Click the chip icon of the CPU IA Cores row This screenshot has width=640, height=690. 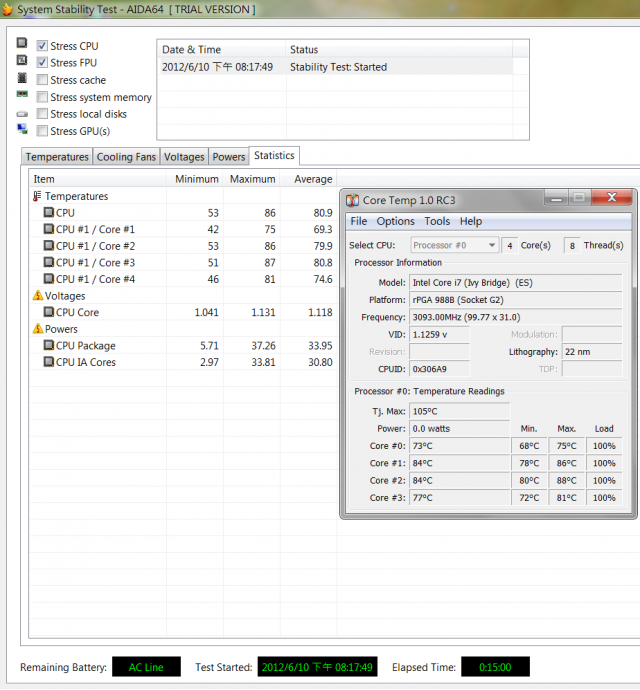coord(49,362)
